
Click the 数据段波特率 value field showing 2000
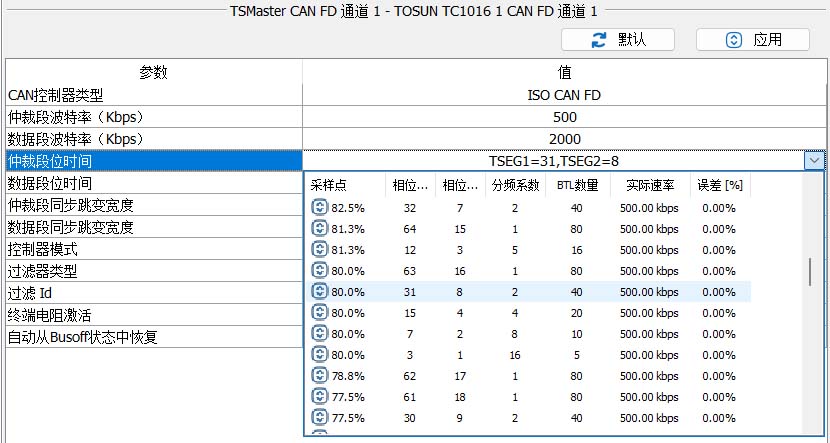[564, 139]
